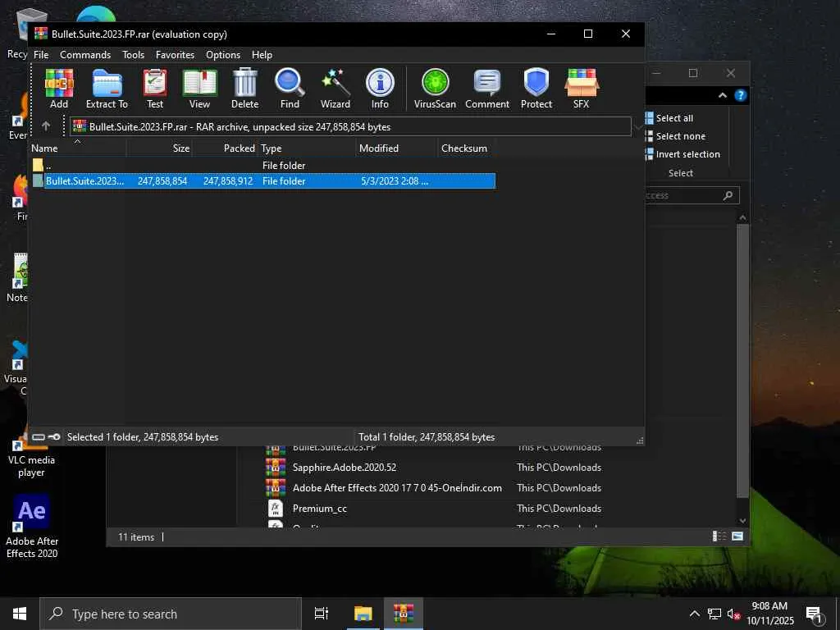Start VirusScan on the archive
This screenshot has width=840, height=630.
pyautogui.click(x=435, y=89)
